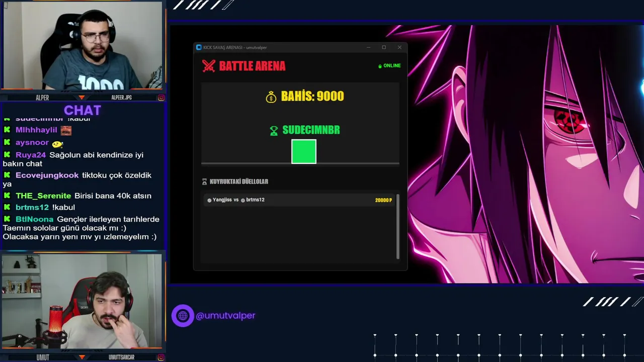Click the emoji after aysnoor's name

pyautogui.click(x=57, y=144)
